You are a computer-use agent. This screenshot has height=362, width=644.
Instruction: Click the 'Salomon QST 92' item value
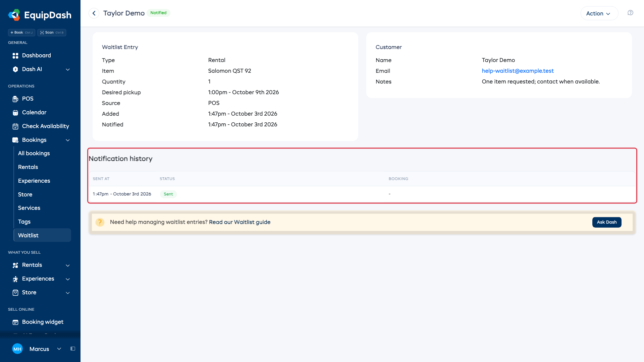coord(229,71)
